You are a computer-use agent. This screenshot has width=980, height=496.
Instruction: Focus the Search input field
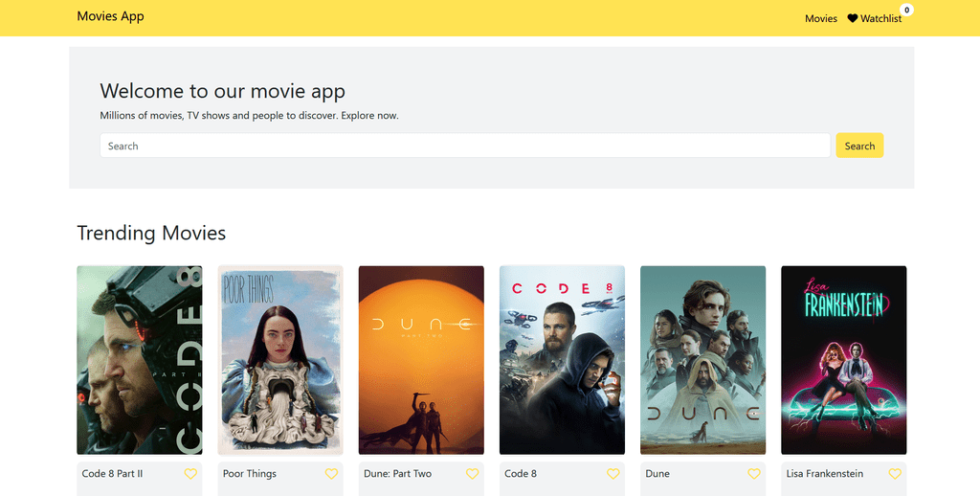465,146
